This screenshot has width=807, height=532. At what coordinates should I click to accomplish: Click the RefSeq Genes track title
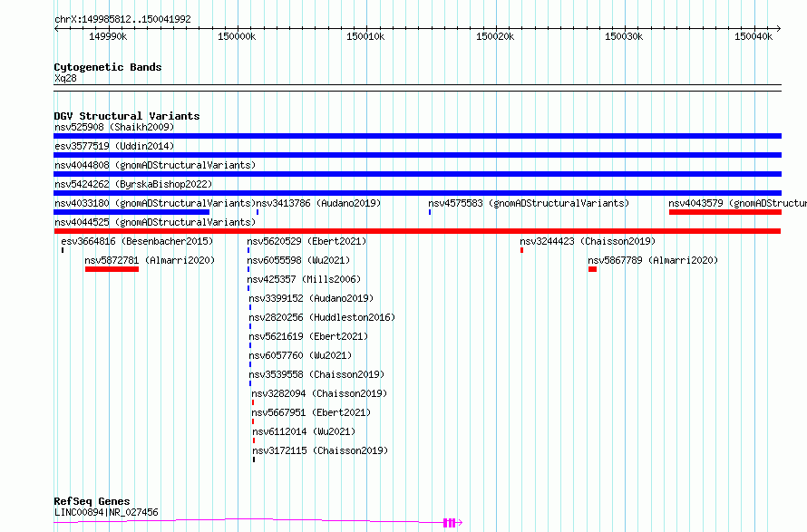(x=92, y=501)
